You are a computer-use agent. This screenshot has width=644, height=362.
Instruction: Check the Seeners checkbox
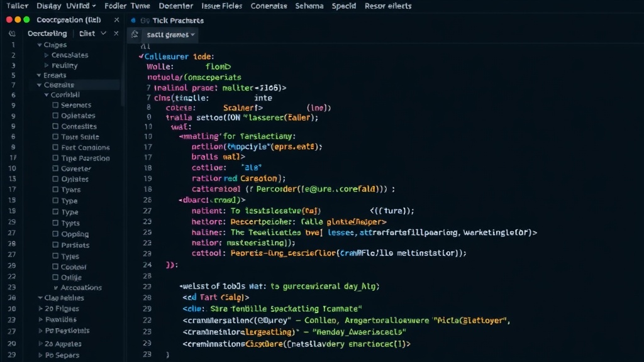click(x=55, y=105)
